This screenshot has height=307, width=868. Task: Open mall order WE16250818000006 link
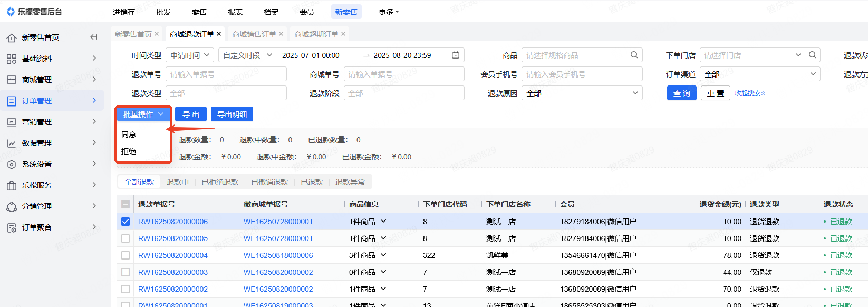tap(278, 255)
